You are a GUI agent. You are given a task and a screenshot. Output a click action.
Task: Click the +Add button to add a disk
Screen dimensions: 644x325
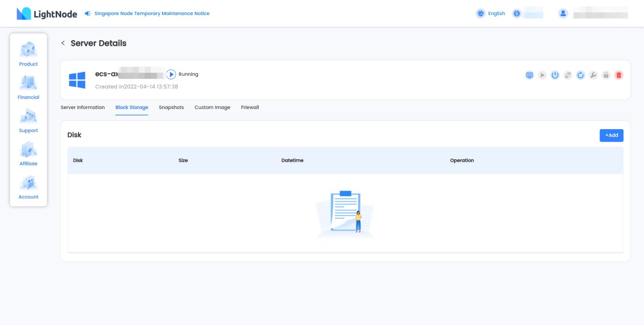point(611,135)
